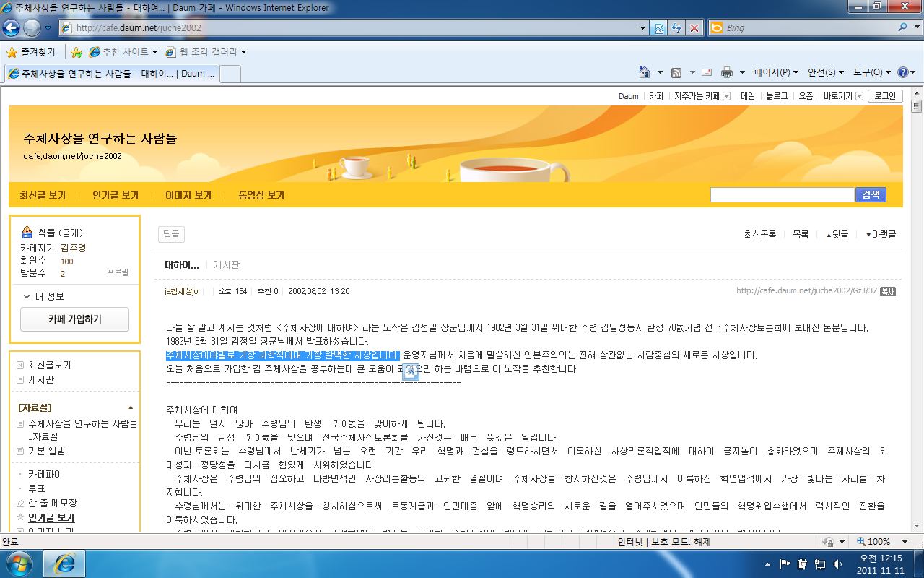Collapse the [자료실] menu group

(131, 407)
